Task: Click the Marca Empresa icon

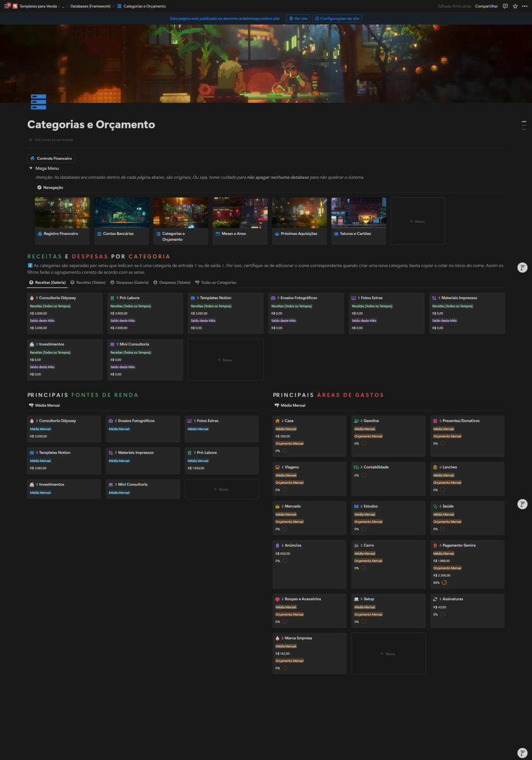Action: click(277, 638)
